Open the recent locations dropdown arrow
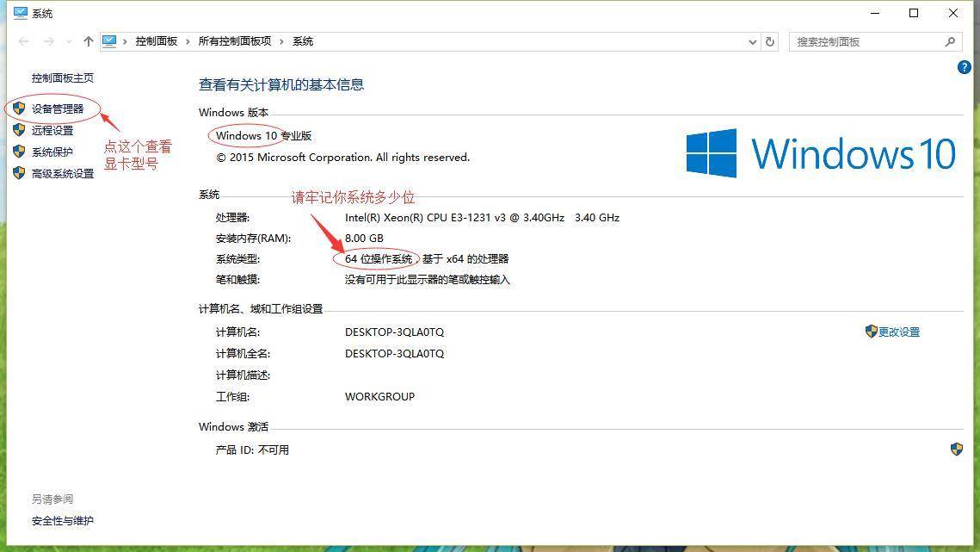The image size is (980, 552). 68,41
